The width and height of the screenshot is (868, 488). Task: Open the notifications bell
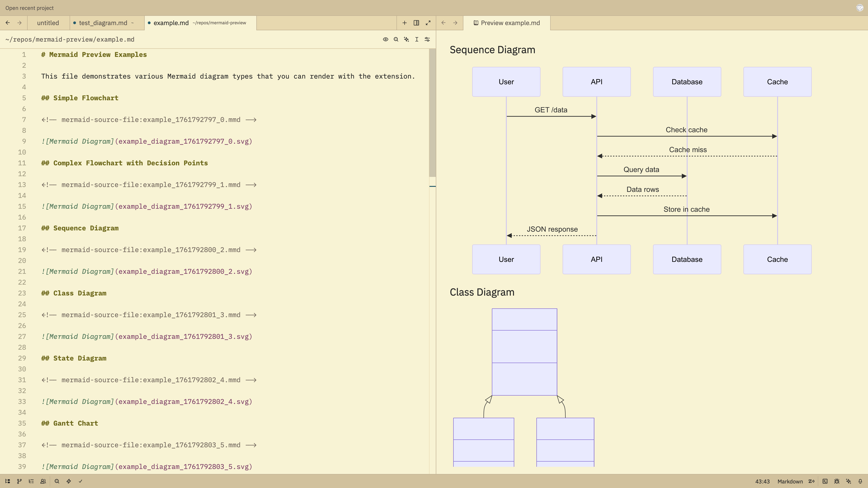(860, 481)
